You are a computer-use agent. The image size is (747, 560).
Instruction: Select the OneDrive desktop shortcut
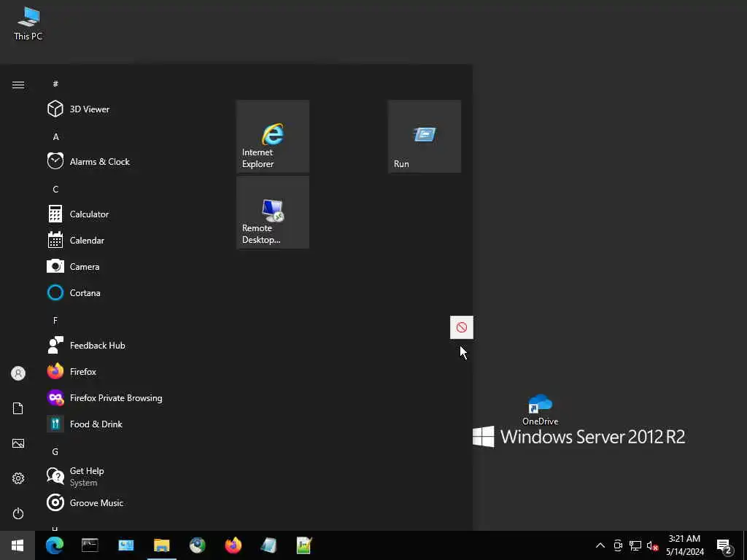click(541, 410)
